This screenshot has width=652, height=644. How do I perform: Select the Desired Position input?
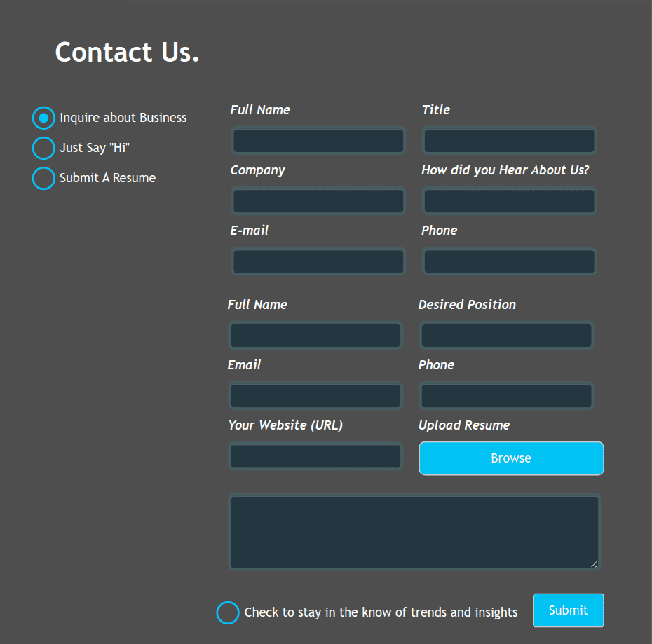coord(506,335)
